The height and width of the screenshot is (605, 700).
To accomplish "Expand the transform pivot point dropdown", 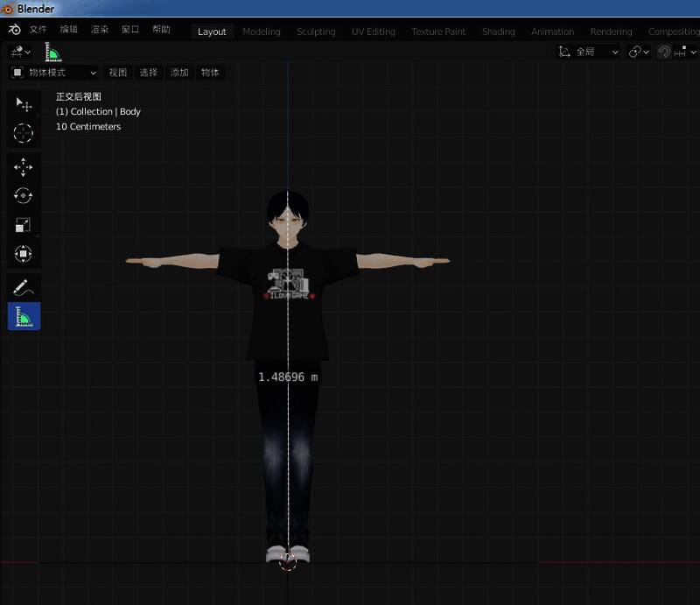I will [640, 52].
